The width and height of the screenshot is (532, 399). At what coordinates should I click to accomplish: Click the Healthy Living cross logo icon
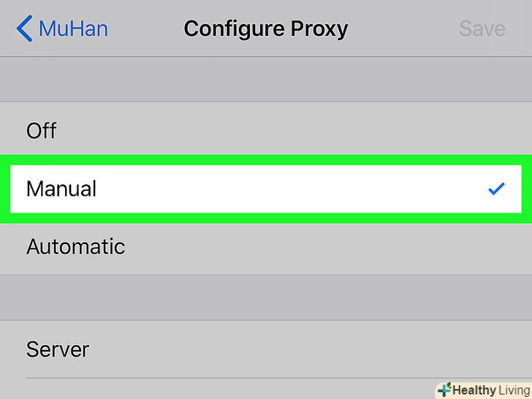(444, 389)
